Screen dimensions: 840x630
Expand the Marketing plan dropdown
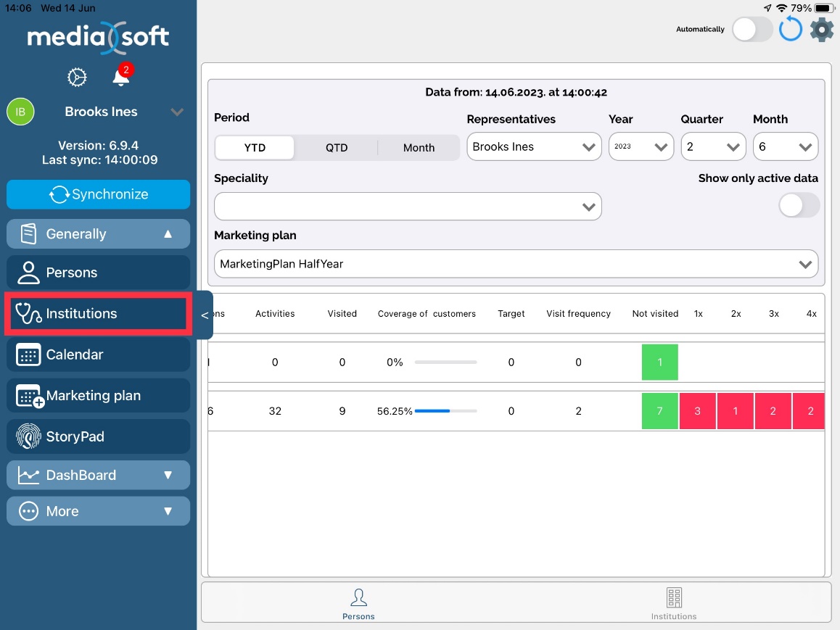[x=516, y=264]
